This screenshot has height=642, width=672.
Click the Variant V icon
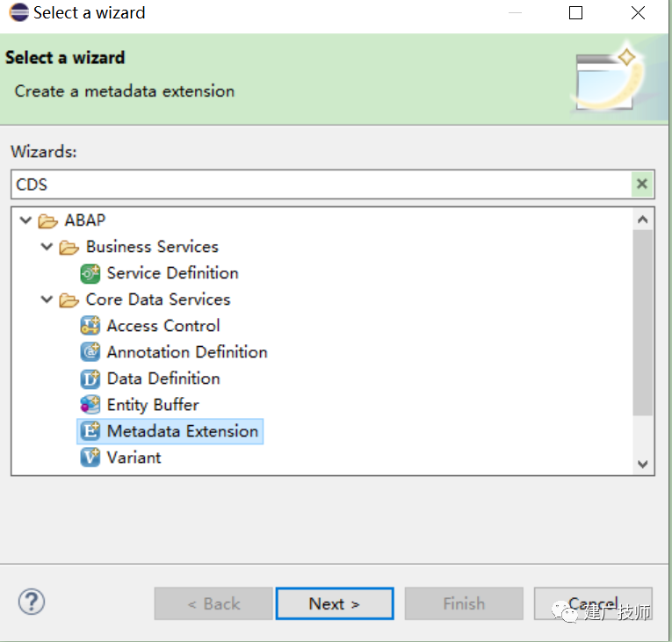(x=90, y=458)
